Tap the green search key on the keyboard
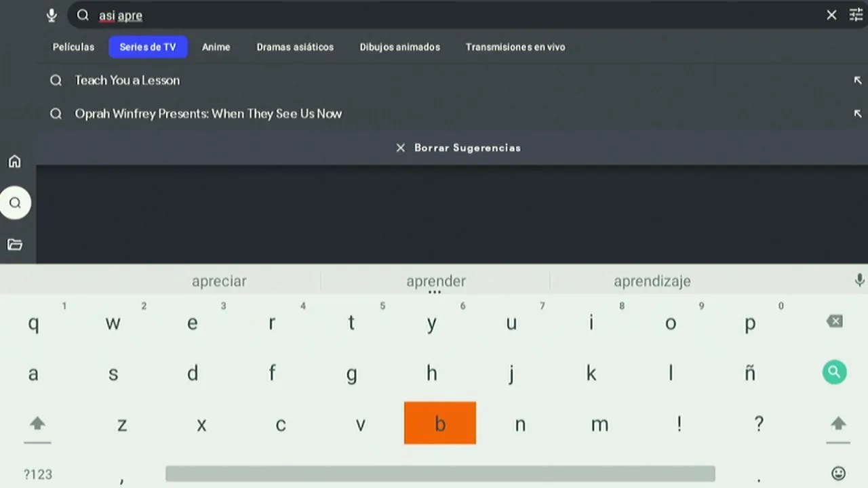This screenshot has height=488, width=868. pos(834,372)
